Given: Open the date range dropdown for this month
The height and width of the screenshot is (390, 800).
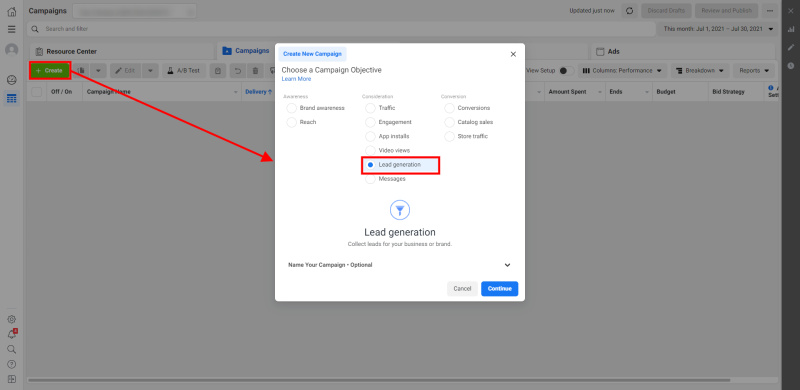Looking at the screenshot, I should click(x=718, y=29).
